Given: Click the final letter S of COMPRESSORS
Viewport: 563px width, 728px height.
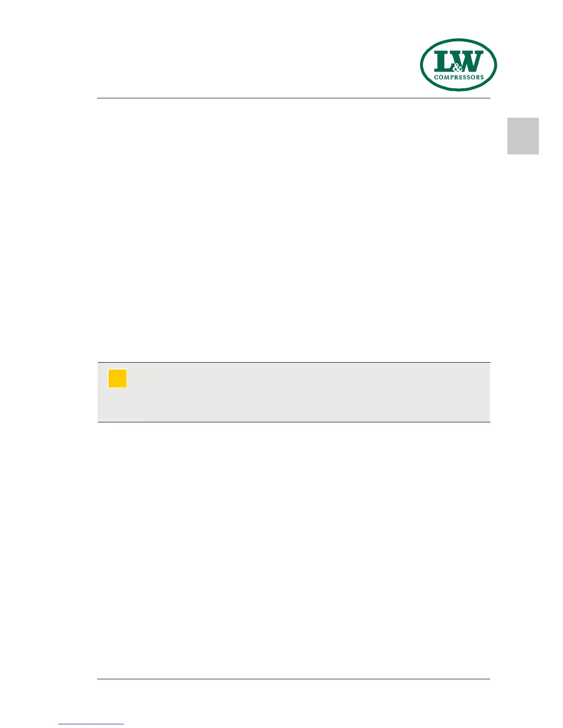Looking at the screenshot, I should click(482, 77).
